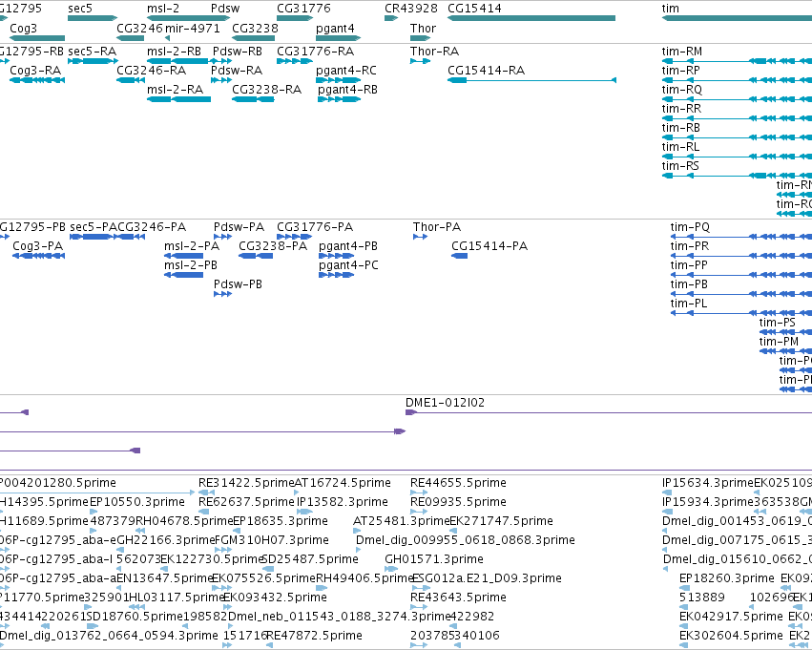Select the msl-2 gene bar

pos(188,18)
